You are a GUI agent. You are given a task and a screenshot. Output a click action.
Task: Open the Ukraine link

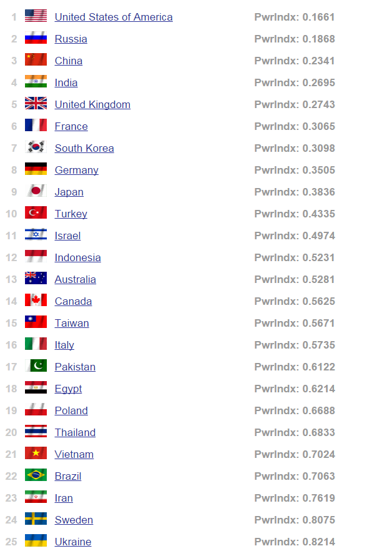[x=73, y=542]
